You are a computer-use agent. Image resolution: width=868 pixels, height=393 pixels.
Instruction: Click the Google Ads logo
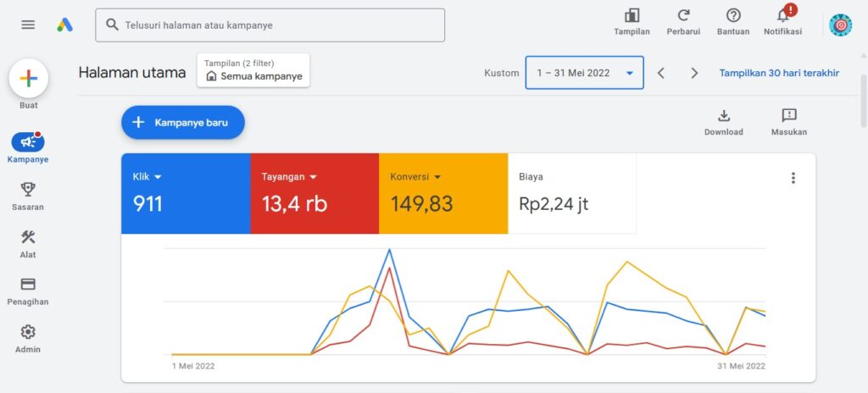coord(64,25)
